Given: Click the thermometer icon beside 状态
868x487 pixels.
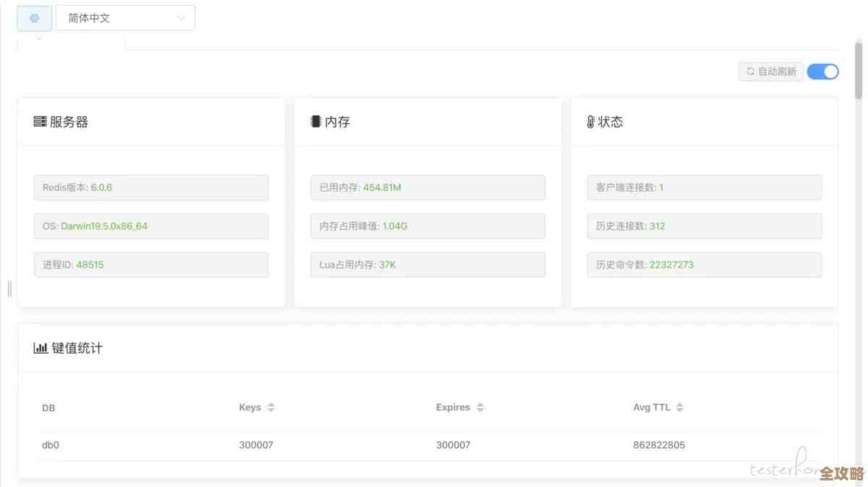Looking at the screenshot, I should tap(590, 122).
